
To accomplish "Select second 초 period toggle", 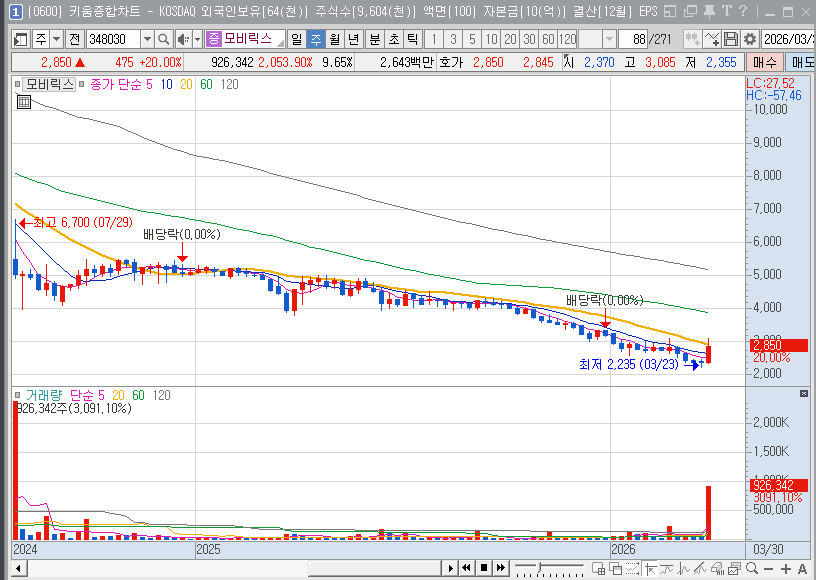I will tap(394, 39).
